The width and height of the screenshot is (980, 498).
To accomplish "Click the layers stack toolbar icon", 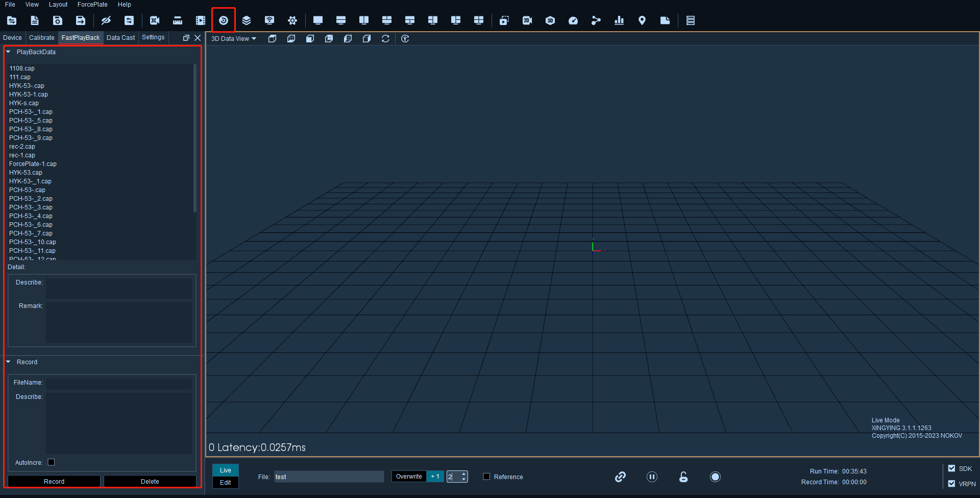I will [x=247, y=20].
